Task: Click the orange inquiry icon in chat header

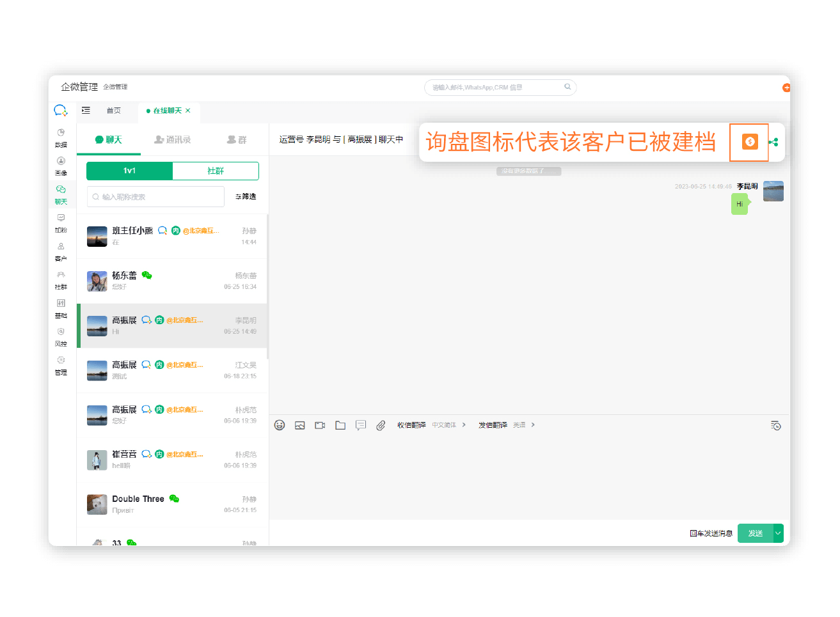Action: (x=750, y=142)
